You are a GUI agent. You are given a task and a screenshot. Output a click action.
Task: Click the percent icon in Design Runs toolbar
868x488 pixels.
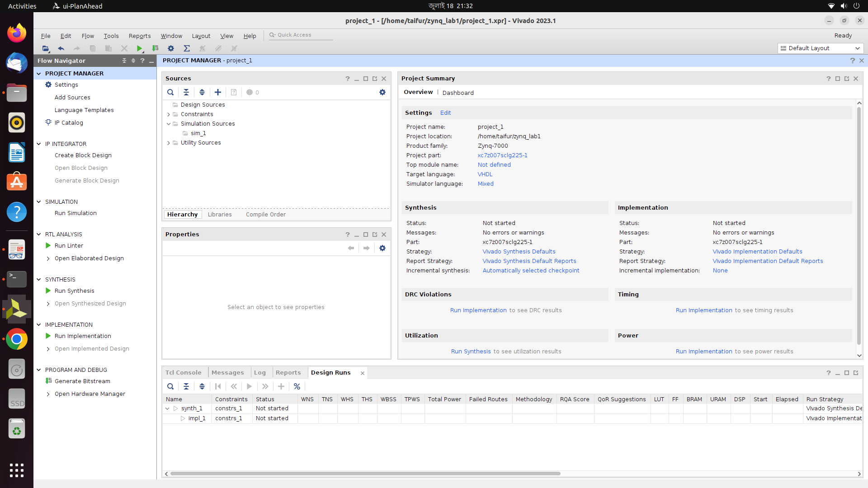click(x=297, y=386)
